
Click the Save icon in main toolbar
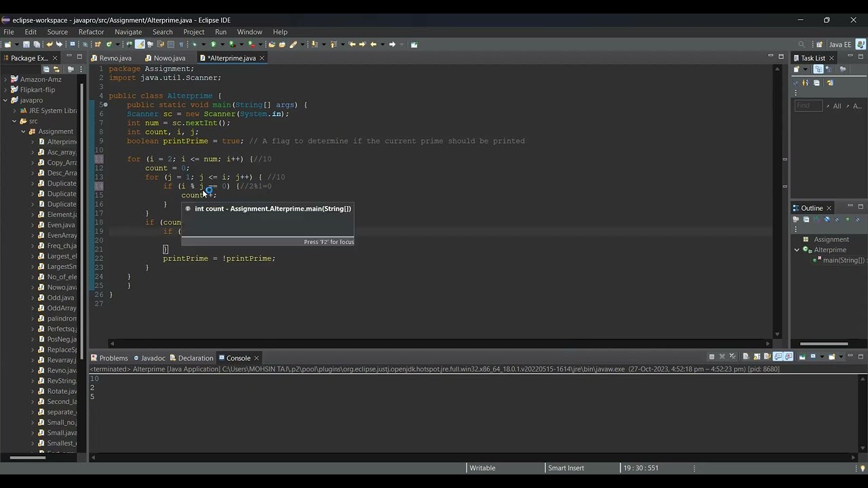(x=26, y=45)
